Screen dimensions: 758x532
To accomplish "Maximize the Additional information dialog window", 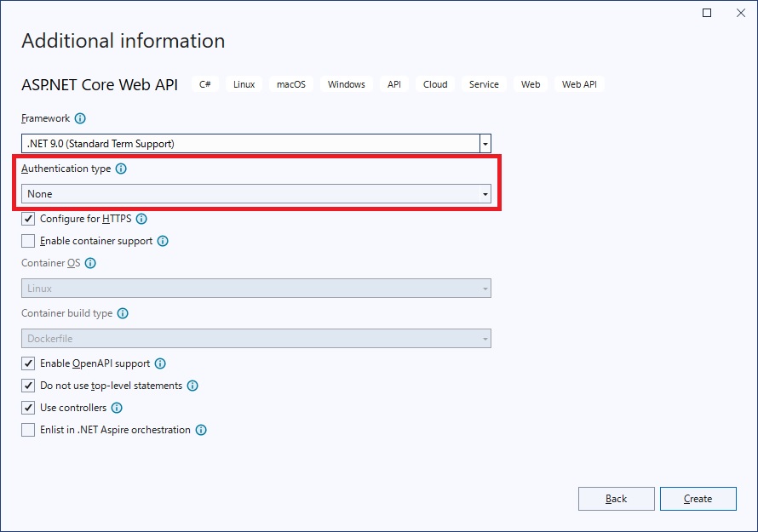I will [707, 13].
